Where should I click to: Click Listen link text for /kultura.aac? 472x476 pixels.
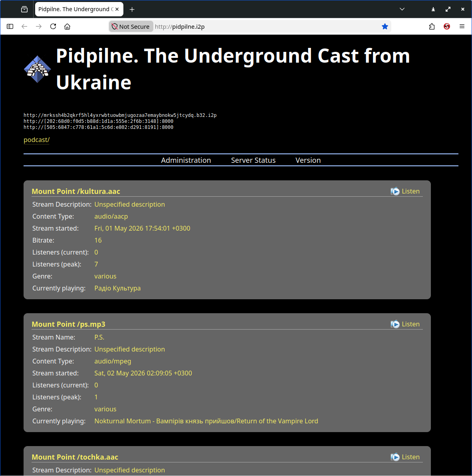411,191
